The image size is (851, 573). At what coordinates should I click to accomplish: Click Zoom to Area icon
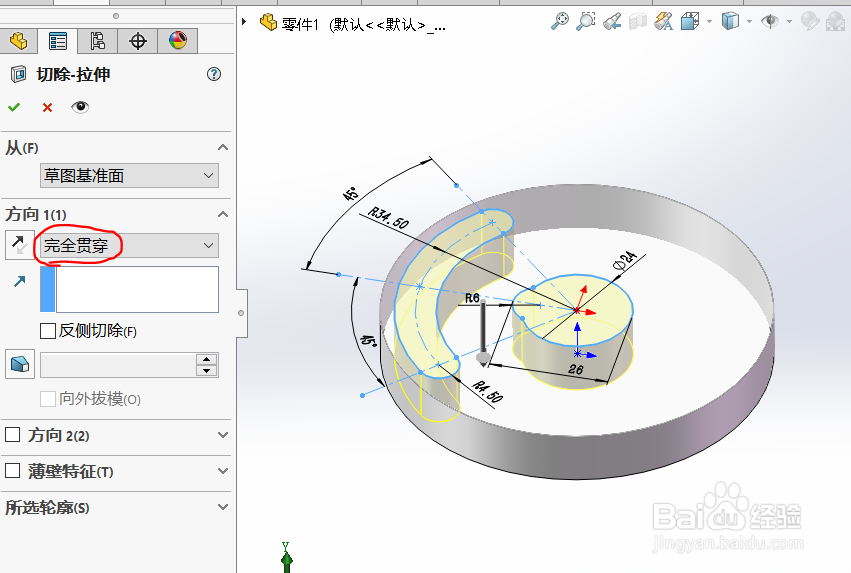pos(586,21)
